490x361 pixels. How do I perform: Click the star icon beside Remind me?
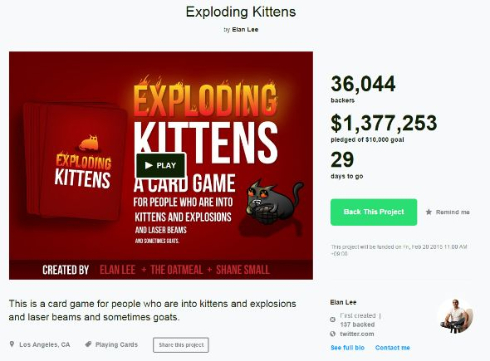[x=429, y=212]
